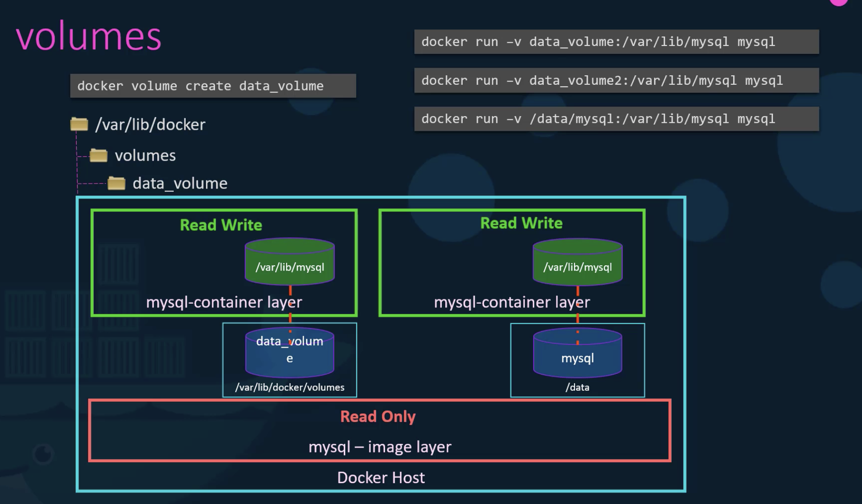Click the right 'Read Write' heading
This screenshot has height=504, width=862.
click(521, 223)
